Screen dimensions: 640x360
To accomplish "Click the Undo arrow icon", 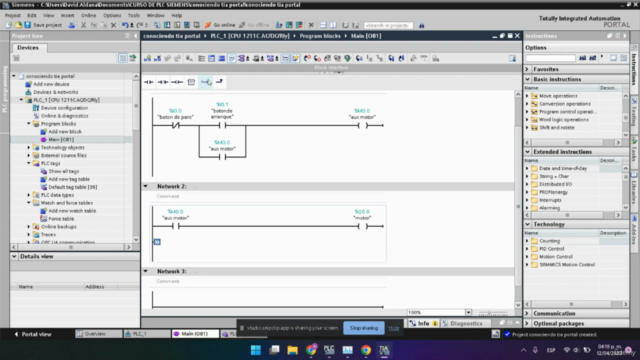I will pyautogui.click(x=125, y=25).
